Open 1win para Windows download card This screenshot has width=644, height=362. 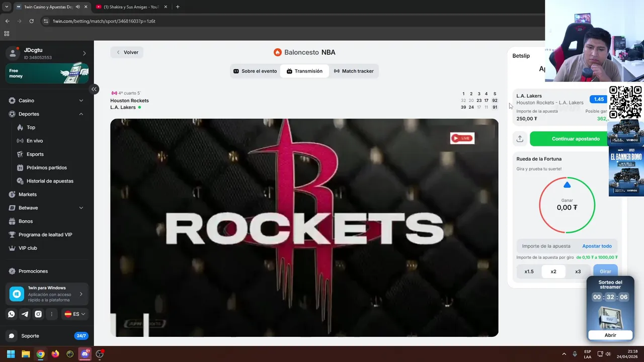pos(47,294)
